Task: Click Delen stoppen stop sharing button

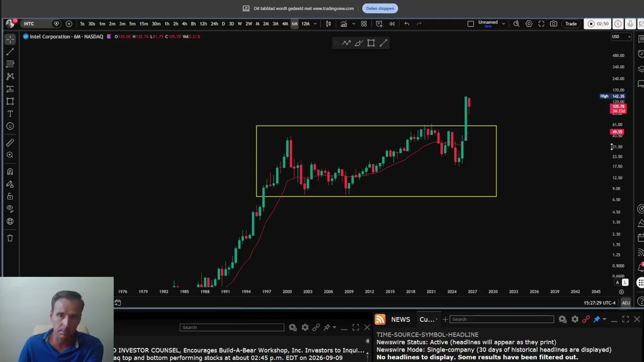Action: (x=380, y=8)
